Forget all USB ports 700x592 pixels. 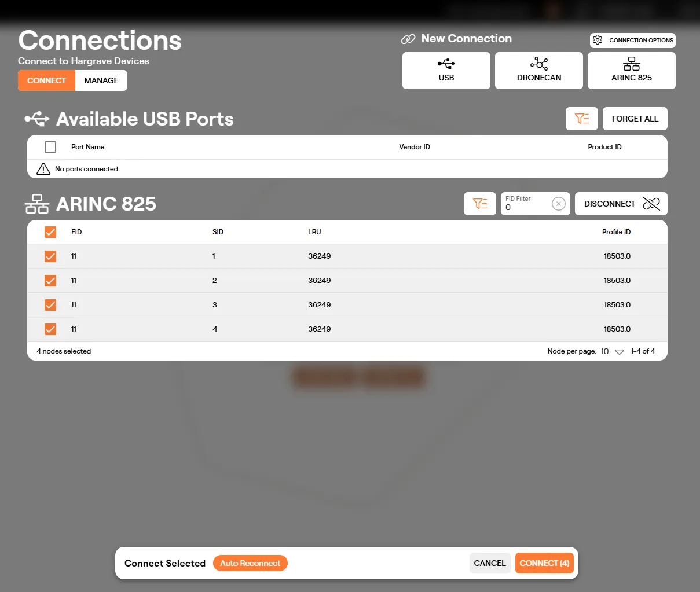coord(635,119)
